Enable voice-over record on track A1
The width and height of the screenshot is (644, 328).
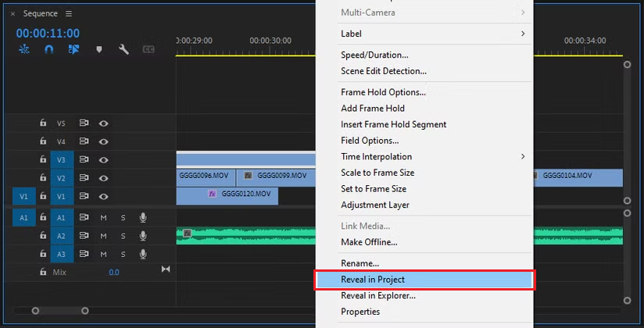(143, 218)
